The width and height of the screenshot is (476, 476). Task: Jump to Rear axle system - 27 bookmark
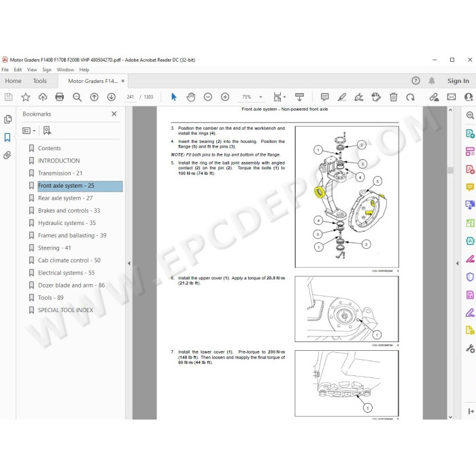click(65, 198)
